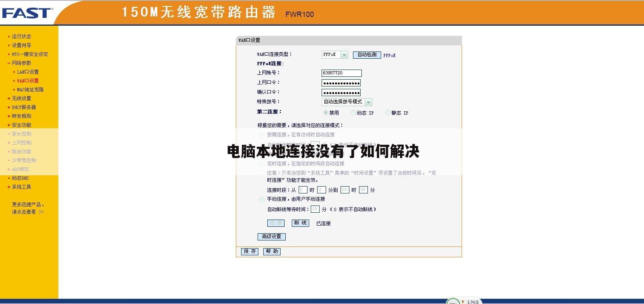Screen dimensions: 644x304
Task: Open the 设置向导 sidebar item
Action: point(21,45)
